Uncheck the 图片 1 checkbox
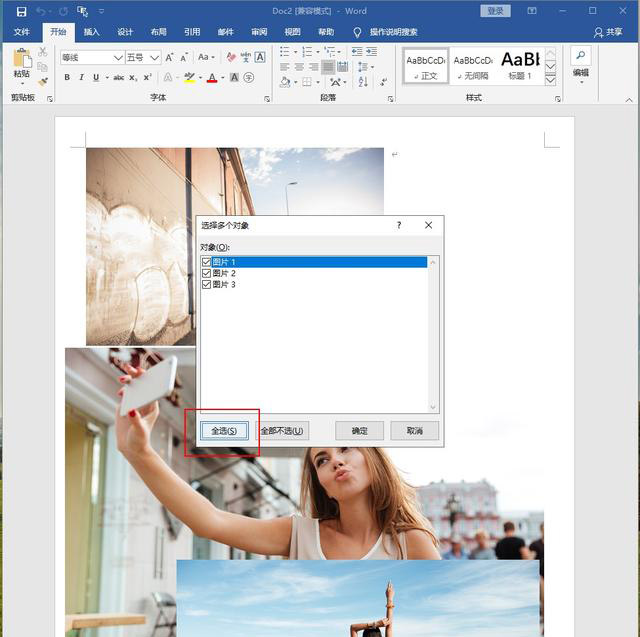Screen dimensions: 640x637 (x=207, y=262)
